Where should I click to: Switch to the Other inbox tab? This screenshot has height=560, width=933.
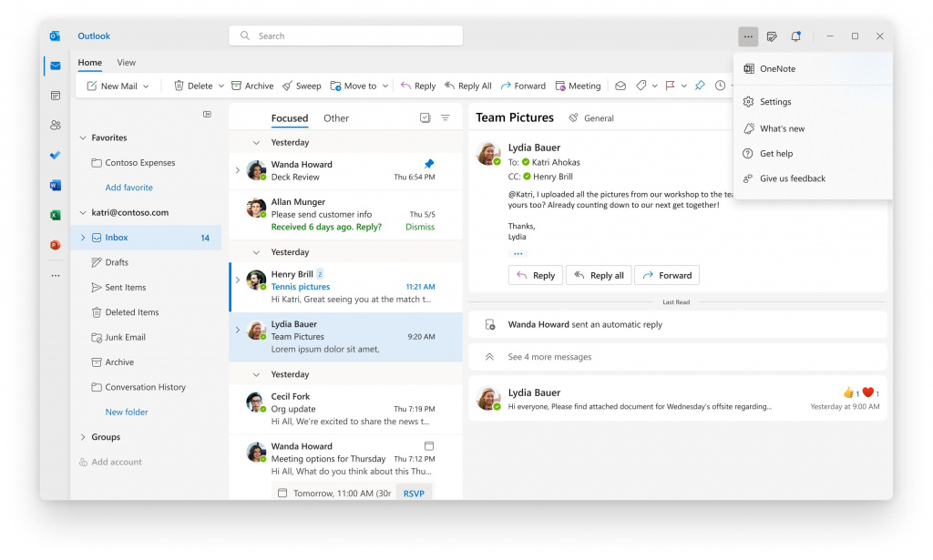[x=336, y=117]
